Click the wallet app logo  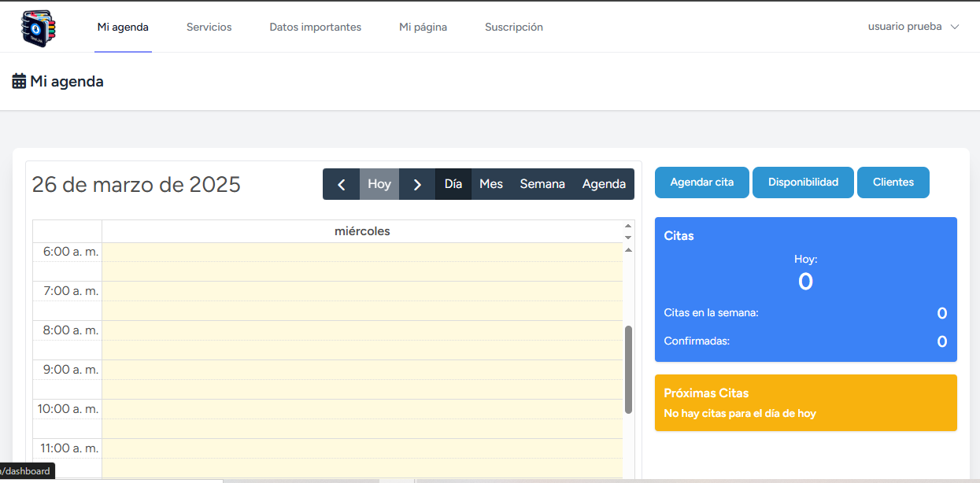coord(39,28)
